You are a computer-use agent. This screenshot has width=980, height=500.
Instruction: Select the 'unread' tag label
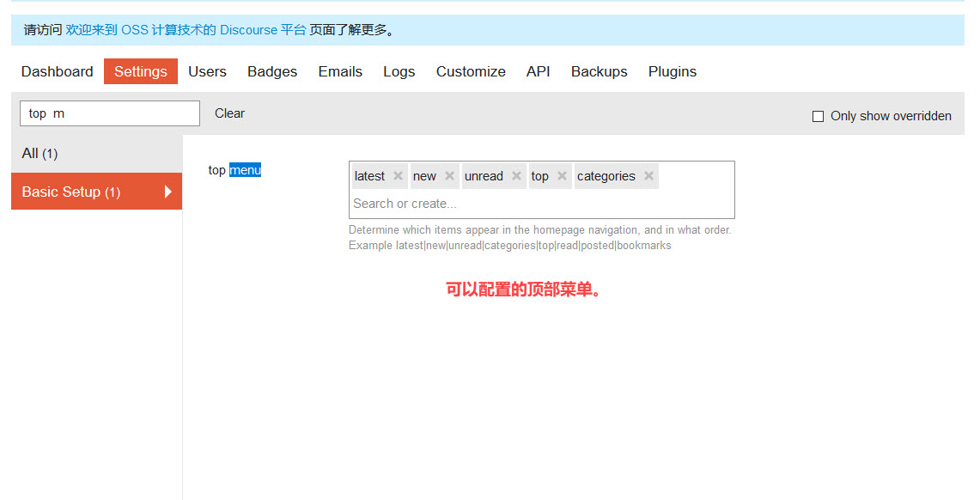484,176
